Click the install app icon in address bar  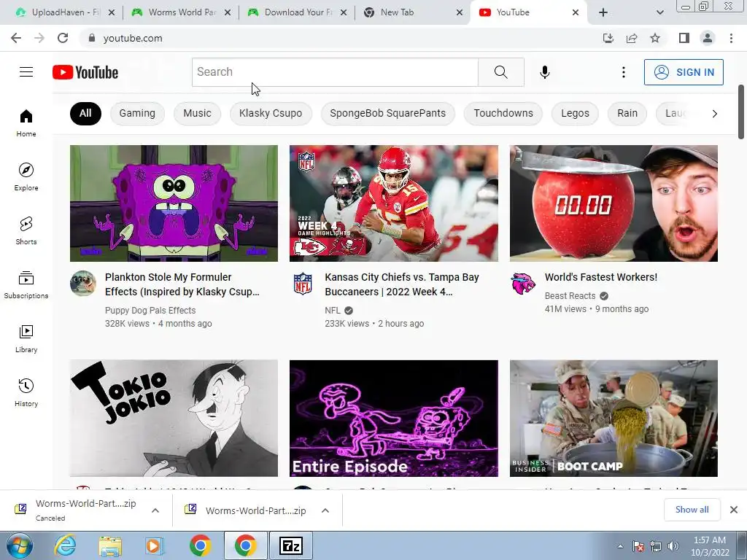608,38
